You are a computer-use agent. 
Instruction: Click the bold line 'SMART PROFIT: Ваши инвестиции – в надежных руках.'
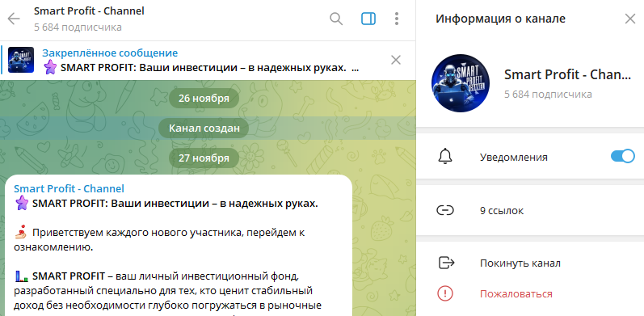tap(175, 204)
